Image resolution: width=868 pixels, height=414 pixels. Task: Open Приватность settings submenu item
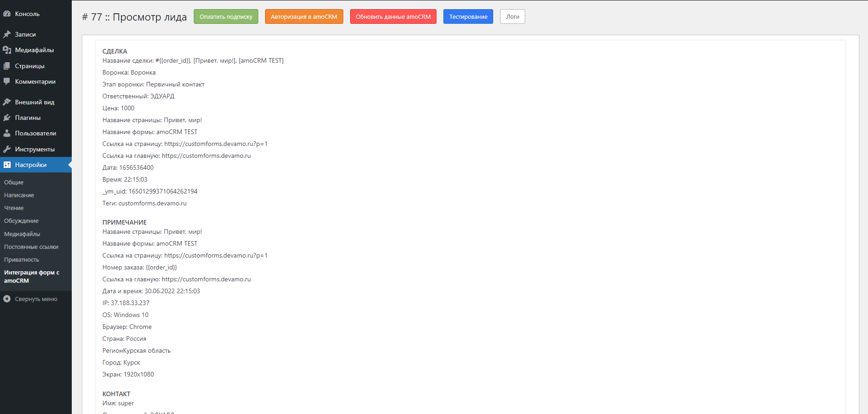pyautogui.click(x=21, y=259)
